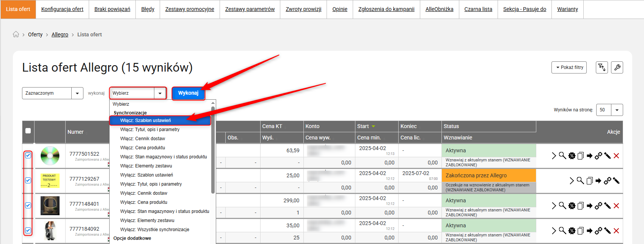Select 'Wyłącz: Szablon ustawień' option
644x244 pixels.
pos(160,175)
